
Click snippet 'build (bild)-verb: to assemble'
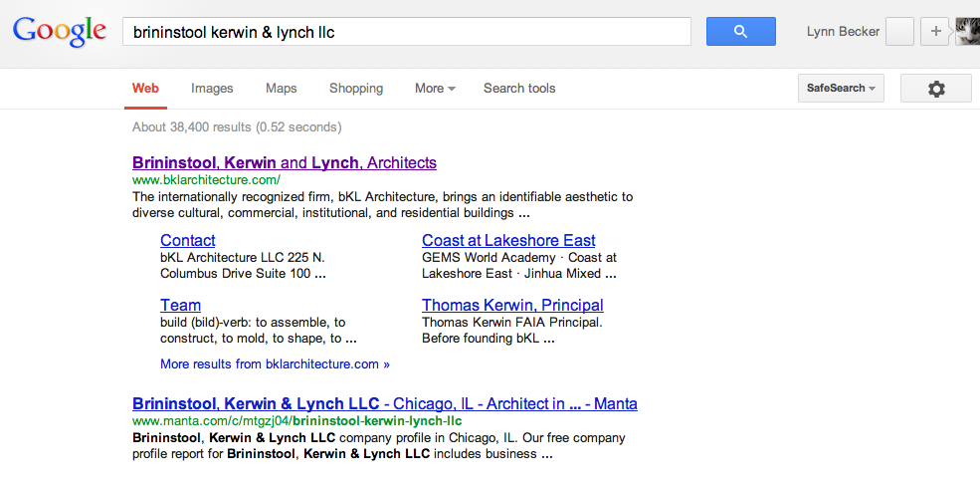pos(259,331)
